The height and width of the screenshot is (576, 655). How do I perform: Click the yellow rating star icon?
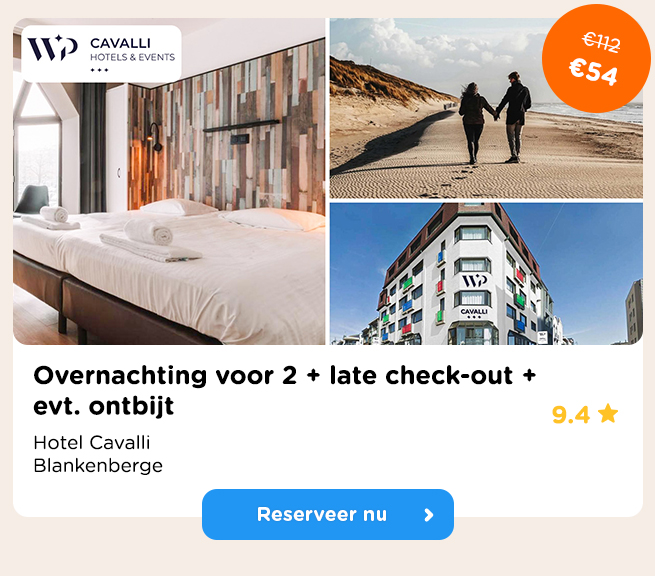(x=608, y=414)
